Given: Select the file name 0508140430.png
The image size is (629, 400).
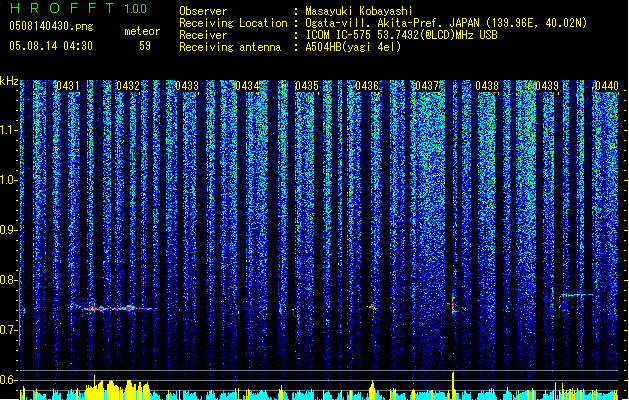Looking at the screenshot, I should [51, 26].
